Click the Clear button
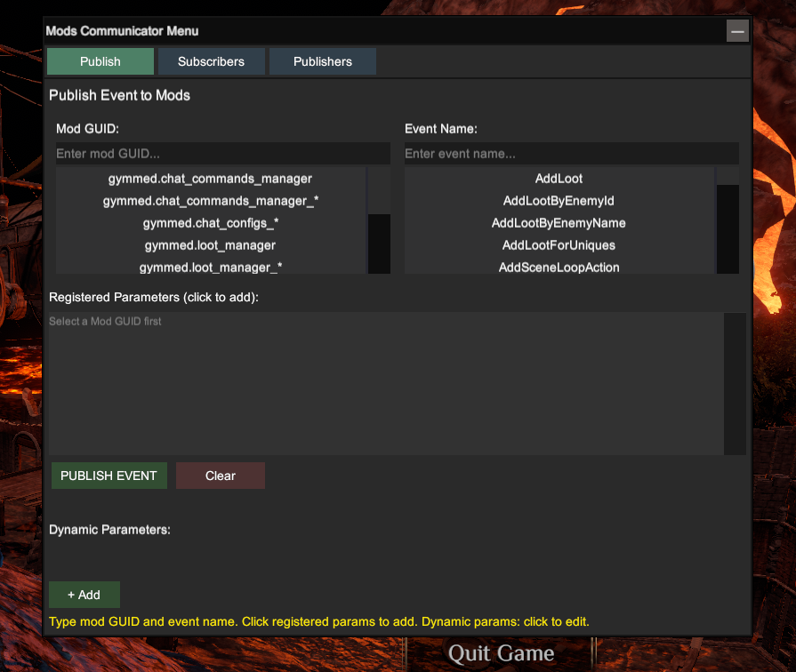Screen dimensions: 796x672 click(221, 476)
